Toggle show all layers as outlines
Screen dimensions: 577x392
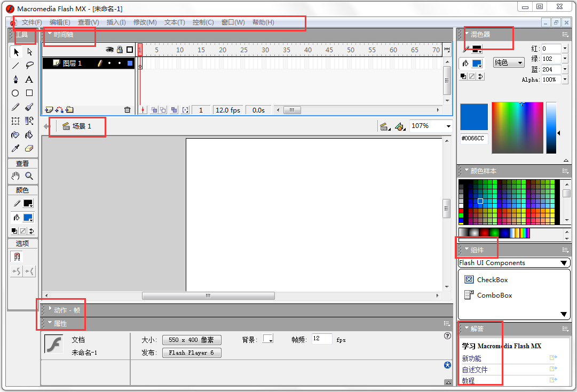[130, 50]
